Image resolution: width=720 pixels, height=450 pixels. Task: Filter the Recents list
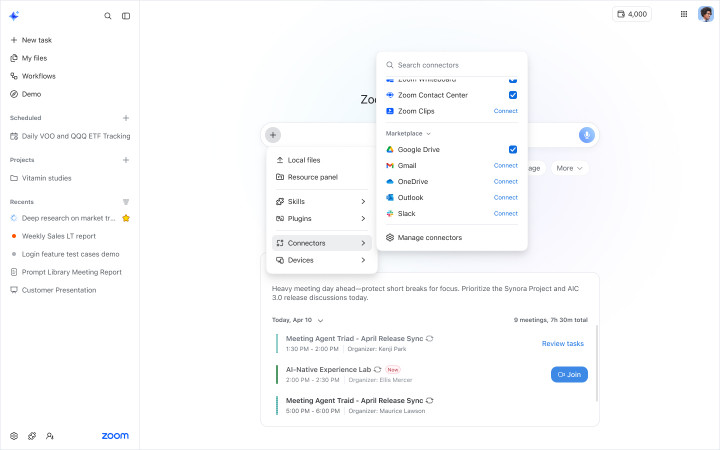126,202
